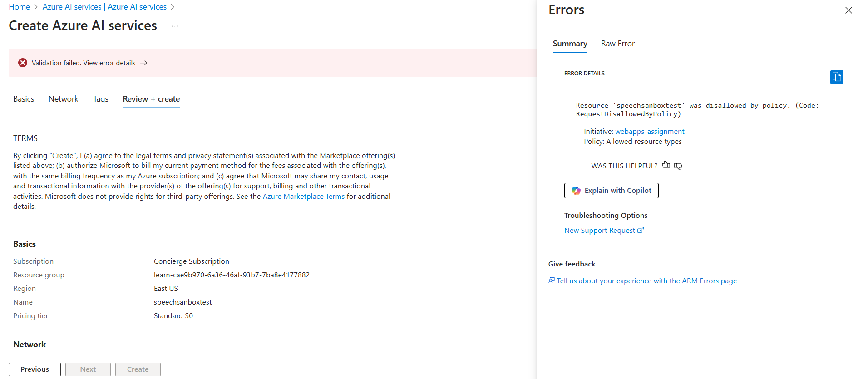Click the Copilot logo icon
The height and width of the screenshot is (379, 868).
(576, 191)
